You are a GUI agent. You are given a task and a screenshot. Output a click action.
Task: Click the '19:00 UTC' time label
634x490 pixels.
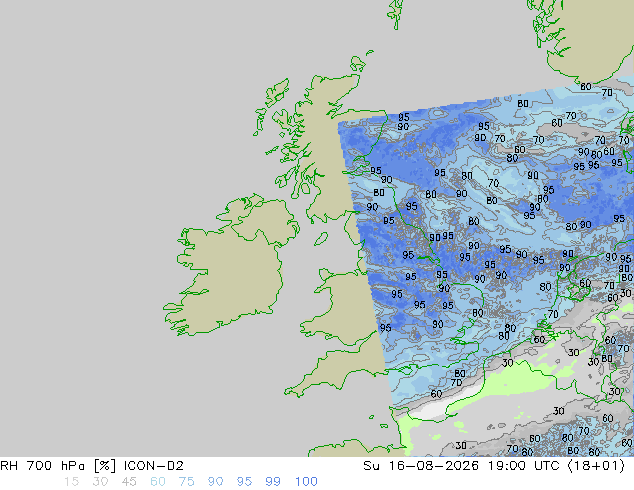point(523,466)
